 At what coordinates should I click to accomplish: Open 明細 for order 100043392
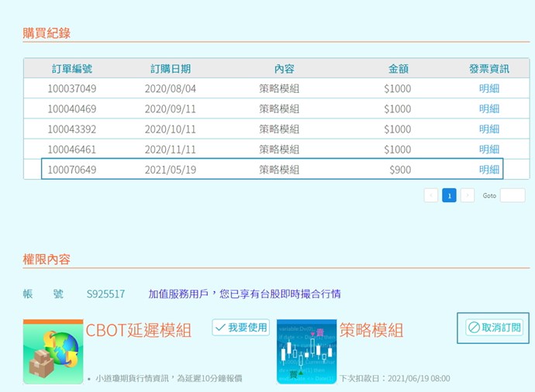point(489,129)
